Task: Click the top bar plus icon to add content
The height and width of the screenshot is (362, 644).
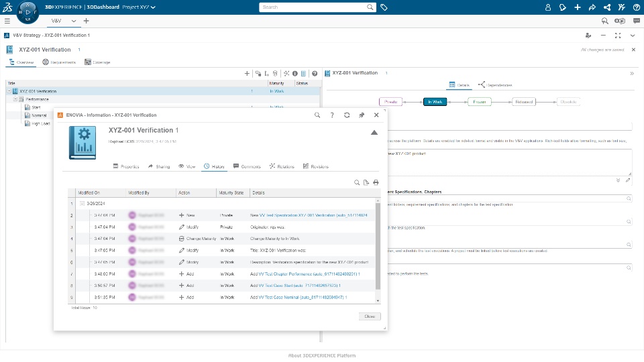Action: 578,7
